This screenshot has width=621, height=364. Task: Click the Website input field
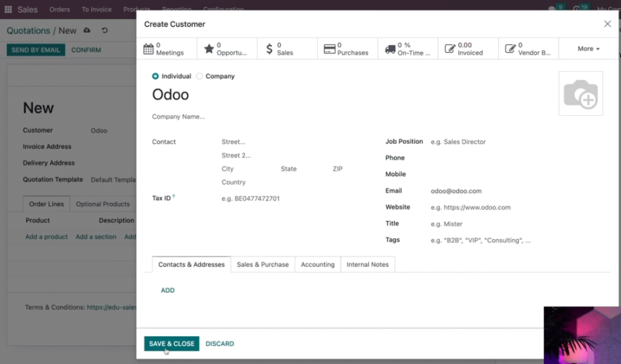(x=517, y=207)
